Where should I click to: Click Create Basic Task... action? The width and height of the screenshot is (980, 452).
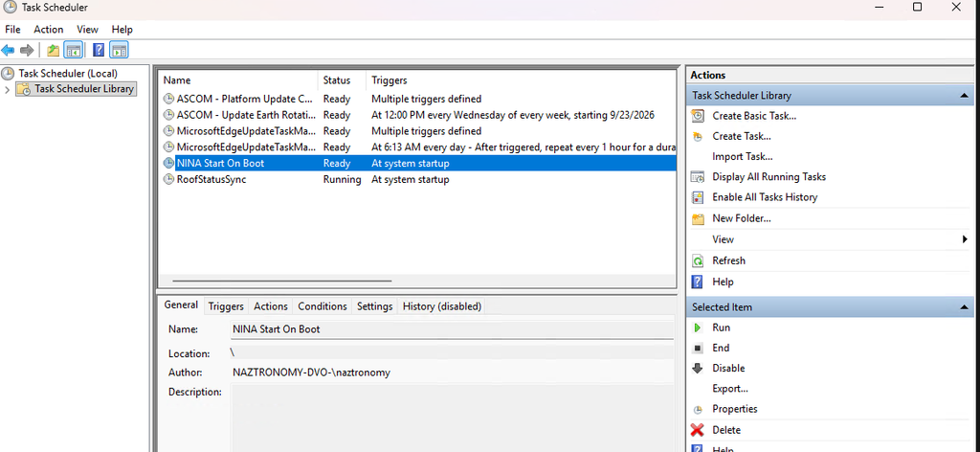pos(754,116)
